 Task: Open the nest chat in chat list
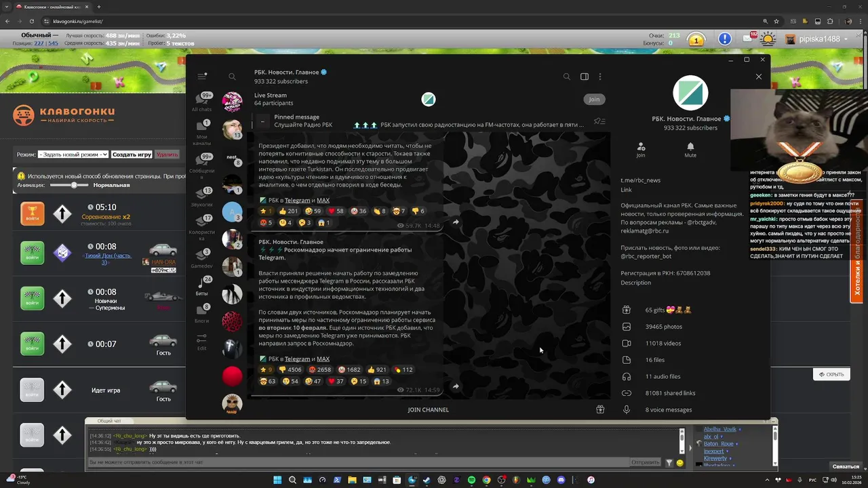(232, 157)
